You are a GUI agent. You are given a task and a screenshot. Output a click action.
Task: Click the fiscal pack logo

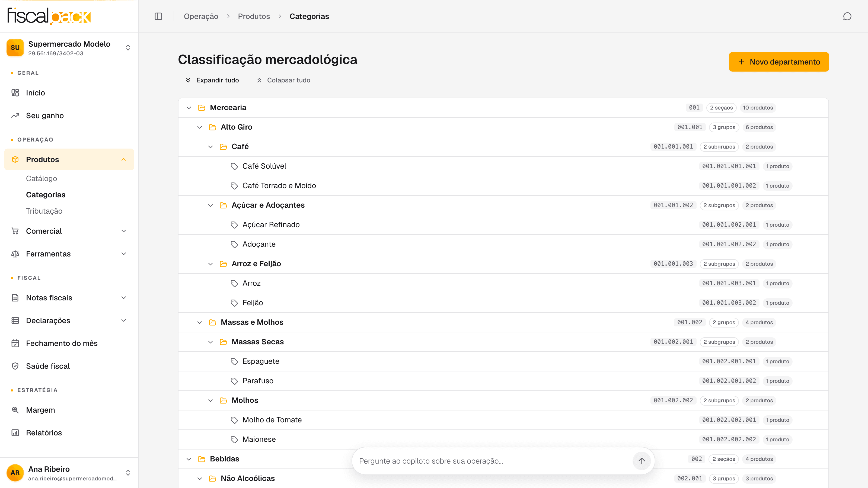49,16
